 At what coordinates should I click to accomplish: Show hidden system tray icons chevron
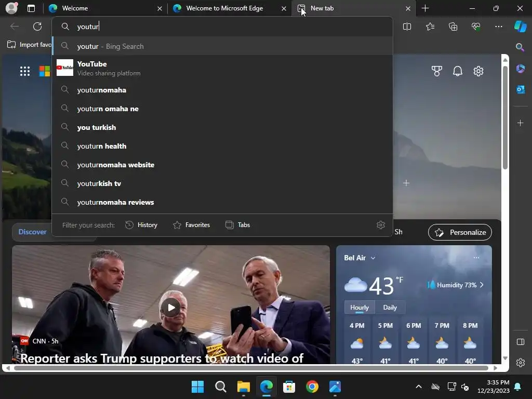pyautogui.click(x=419, y=387)
